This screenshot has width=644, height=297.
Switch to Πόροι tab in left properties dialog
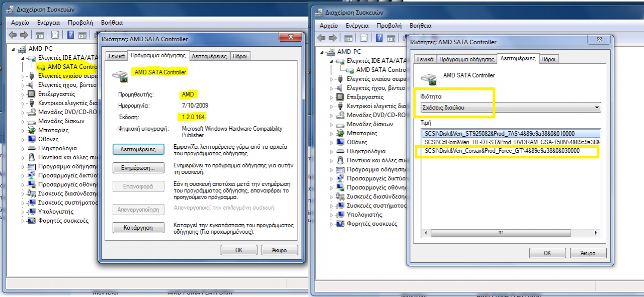[x=240, y=56]
